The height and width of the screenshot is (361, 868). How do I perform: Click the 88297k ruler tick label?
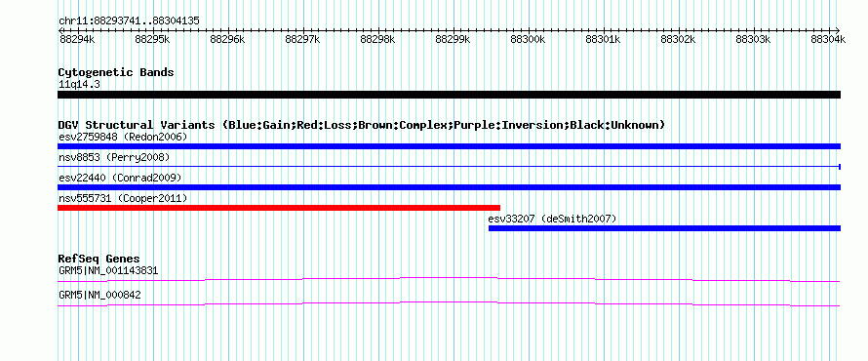tap(302, 39)
